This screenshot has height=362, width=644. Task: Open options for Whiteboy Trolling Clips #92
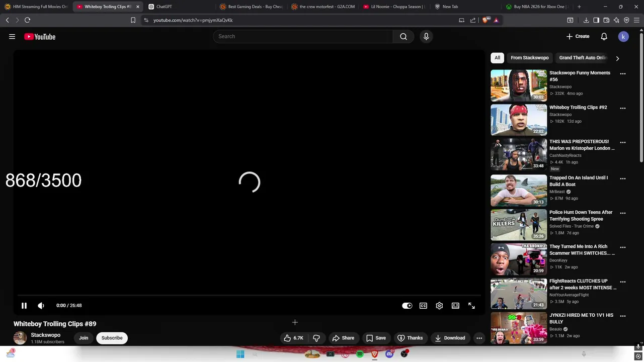(623, 108)
